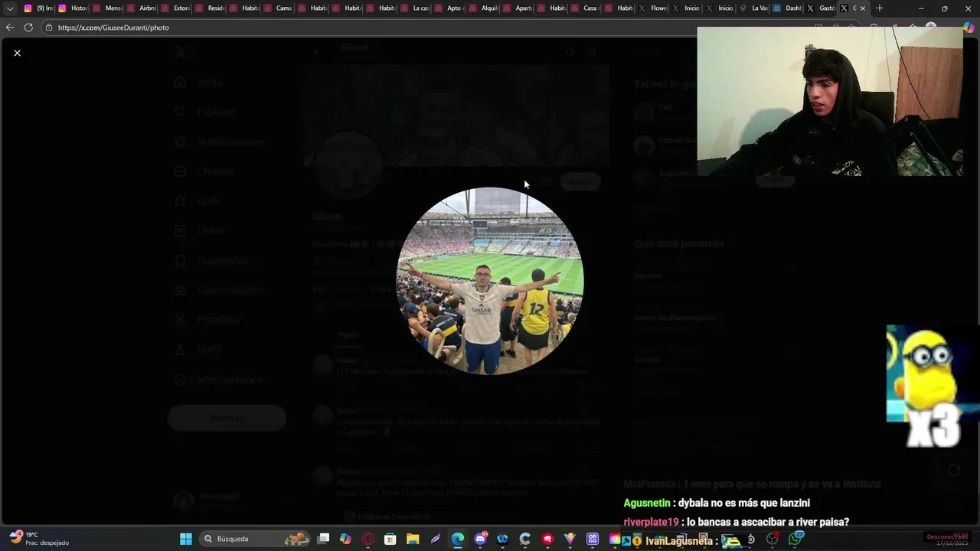Viewport: 980px width, 551px height.
Task: Open a new browser tab
Action: click(x=880, y=8)
